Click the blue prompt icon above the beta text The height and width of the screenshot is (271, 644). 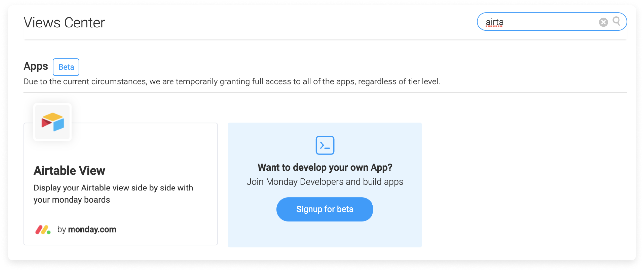click(x=324, y=145)
